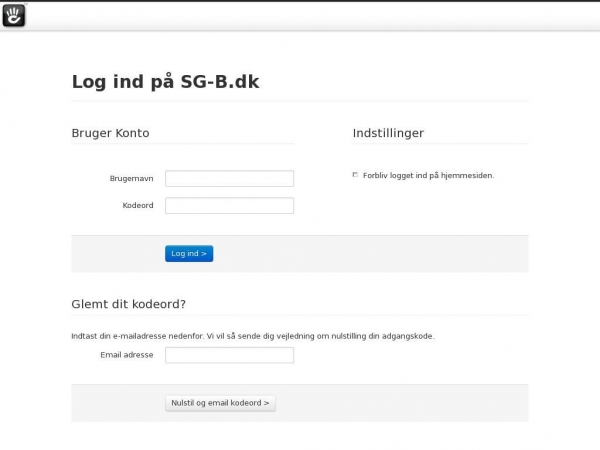Click Nulstil og email kodeord button
The height and width of the screenshot is (450, 600).
pyautogui.click(x=220, y=403)
